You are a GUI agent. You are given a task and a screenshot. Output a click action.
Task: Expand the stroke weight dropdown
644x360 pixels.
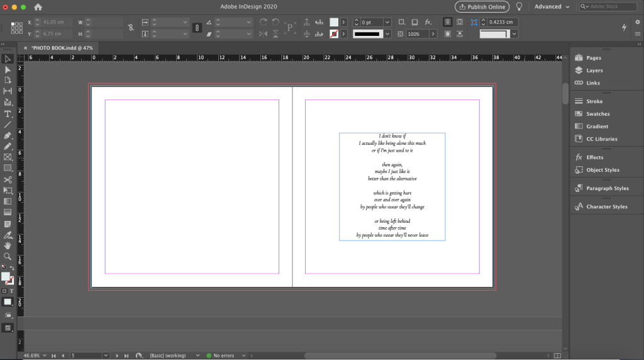(387, 22)
